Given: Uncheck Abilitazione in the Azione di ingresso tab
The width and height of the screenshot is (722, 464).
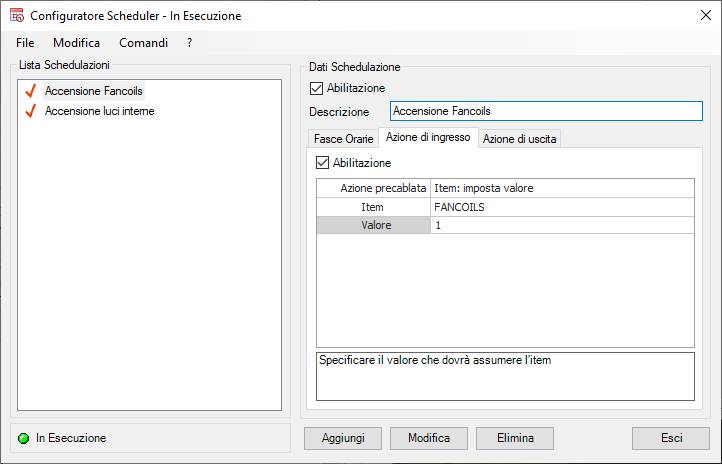Looking at the screenshot, I should click(x=322, y=163).
